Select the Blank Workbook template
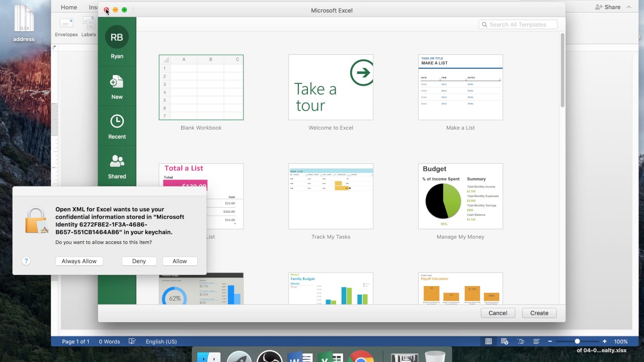This screenshot has width=644, height=362. click(x=201, y=87)
